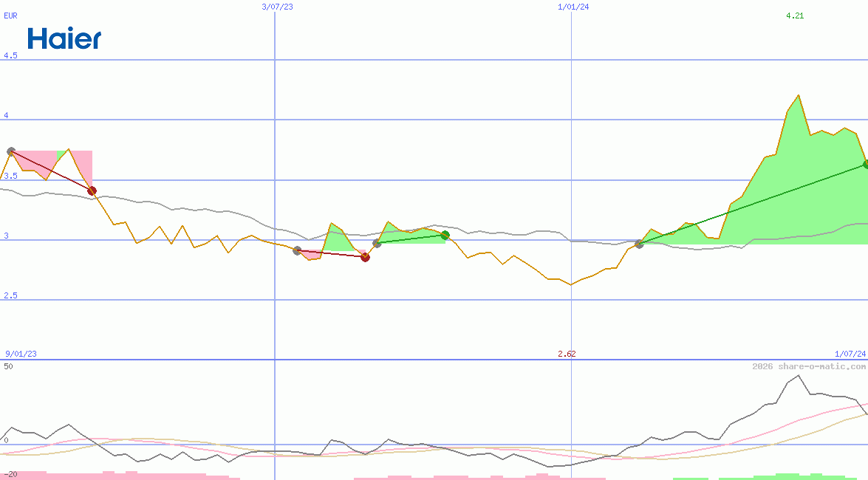Click the gray marker starting the long green trend line

(639, 244)
